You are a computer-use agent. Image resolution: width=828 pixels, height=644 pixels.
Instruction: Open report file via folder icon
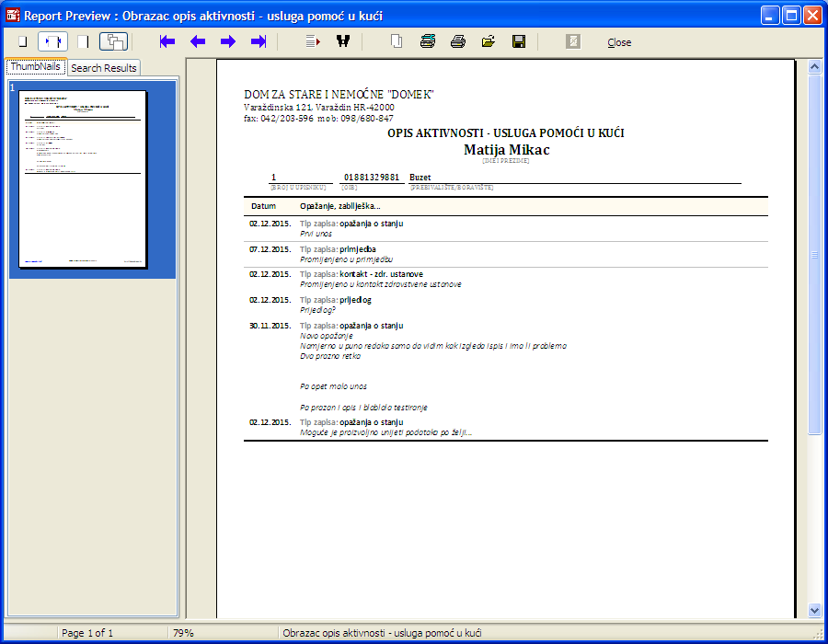(x=489, y=41)
